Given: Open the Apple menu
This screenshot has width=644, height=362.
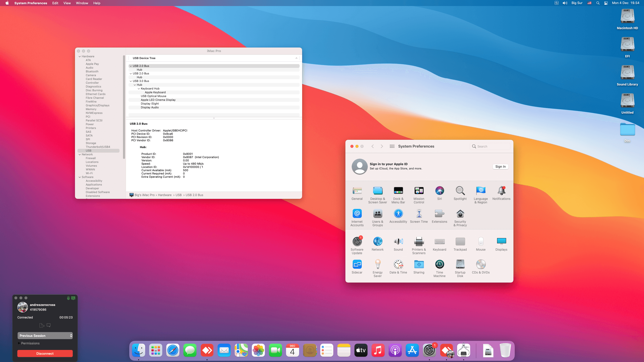Looking at the screenshot, I should tap(7, 3).
